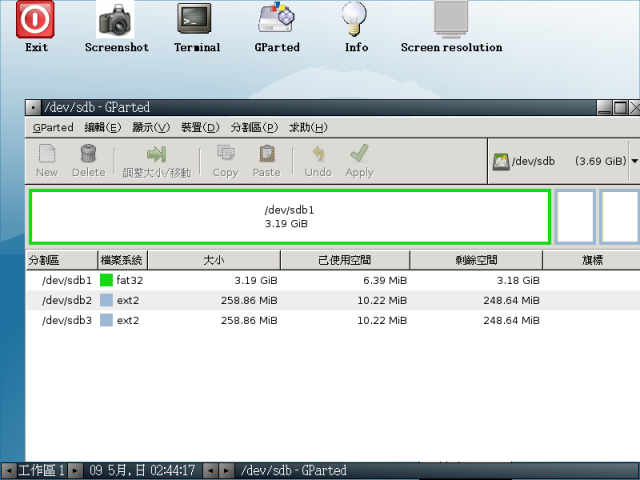
Task: Select /dev/sdb3 in the partition list
Action: tap(67, 320)
